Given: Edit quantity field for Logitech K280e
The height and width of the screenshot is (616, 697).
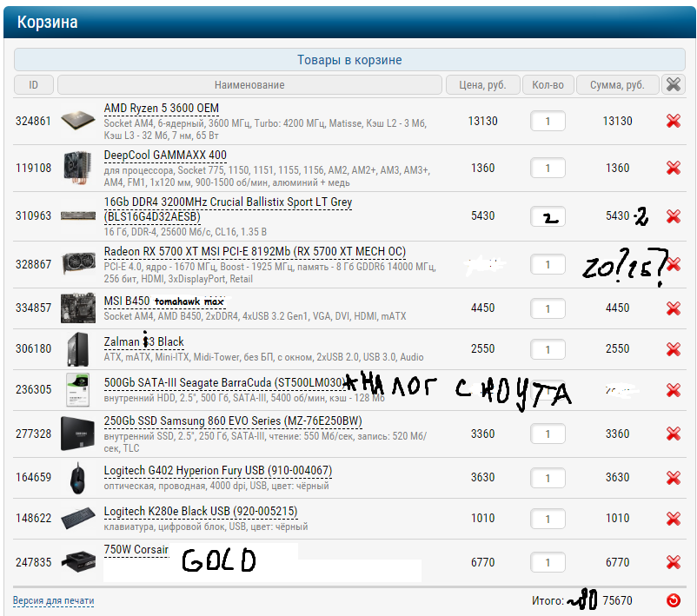Looking at the screenshot, I should coord(548,519).
